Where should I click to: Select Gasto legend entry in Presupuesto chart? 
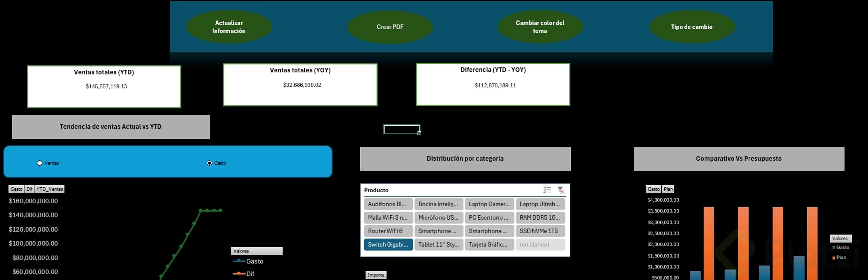[841, 248]
